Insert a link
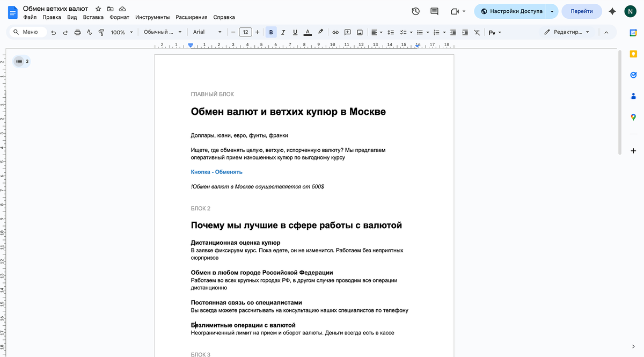 335,32
